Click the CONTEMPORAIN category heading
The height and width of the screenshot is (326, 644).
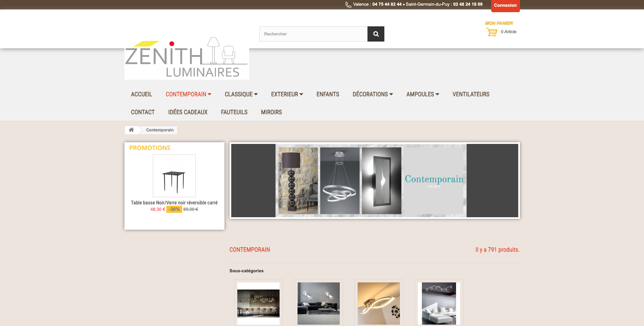(x=249, y=250)
